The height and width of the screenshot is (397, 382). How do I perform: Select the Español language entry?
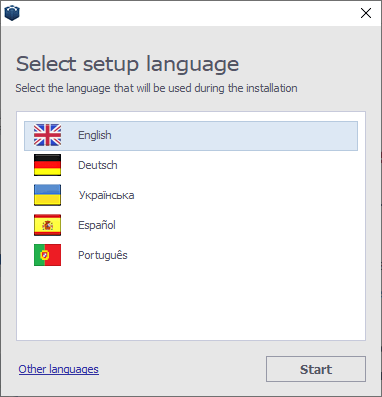coord(191,225)
